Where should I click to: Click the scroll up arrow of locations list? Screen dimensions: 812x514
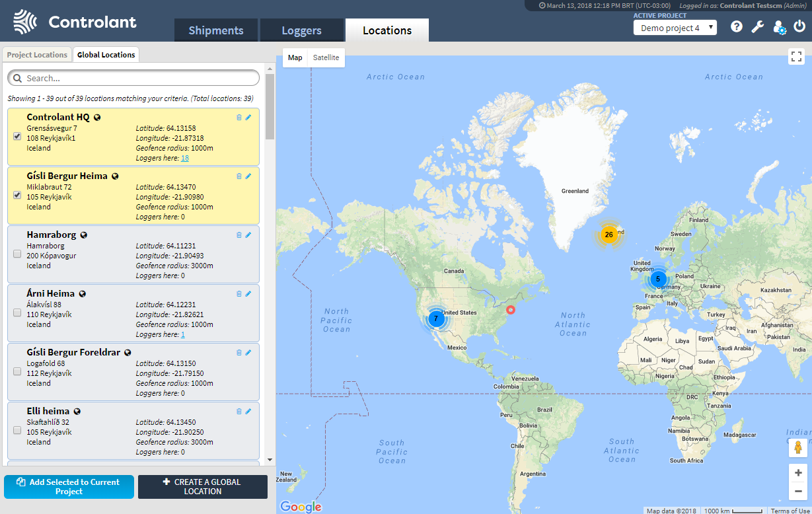[x=270, y=68]
